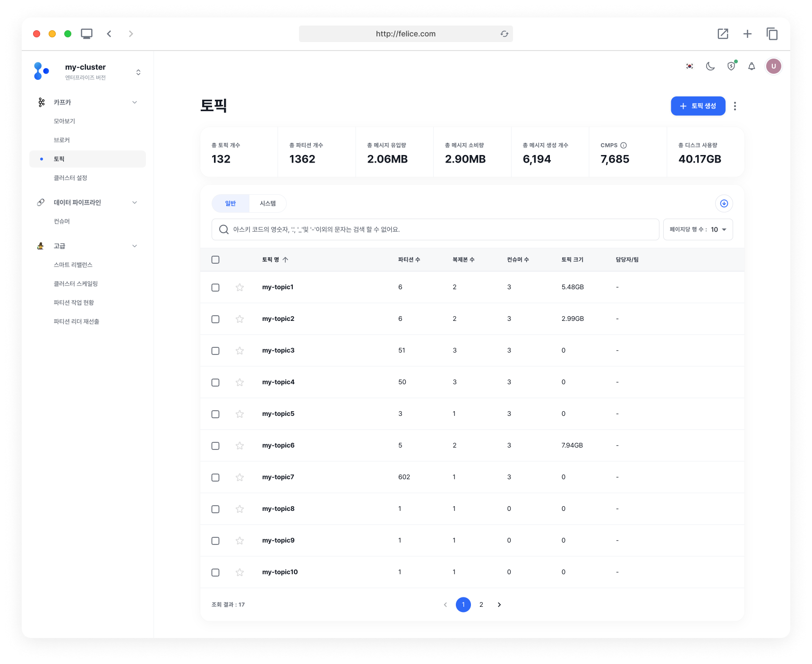Click the download circle icon
Viewport: 812px width, 664px height.
point(724,203)
